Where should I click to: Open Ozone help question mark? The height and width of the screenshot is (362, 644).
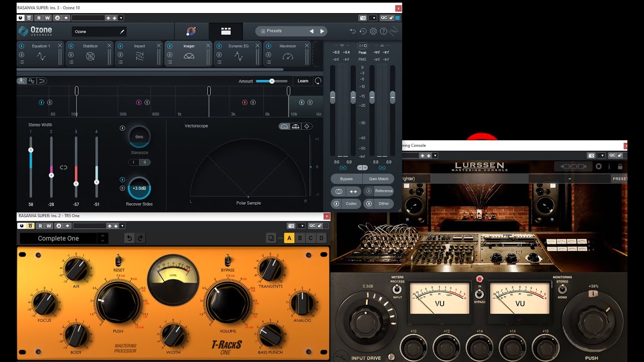pos(383,31)
